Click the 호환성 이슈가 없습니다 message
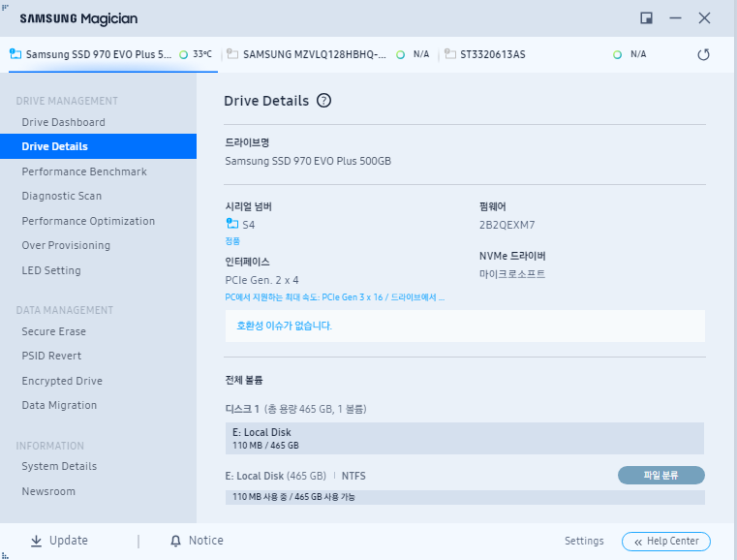 coord(284,326)
